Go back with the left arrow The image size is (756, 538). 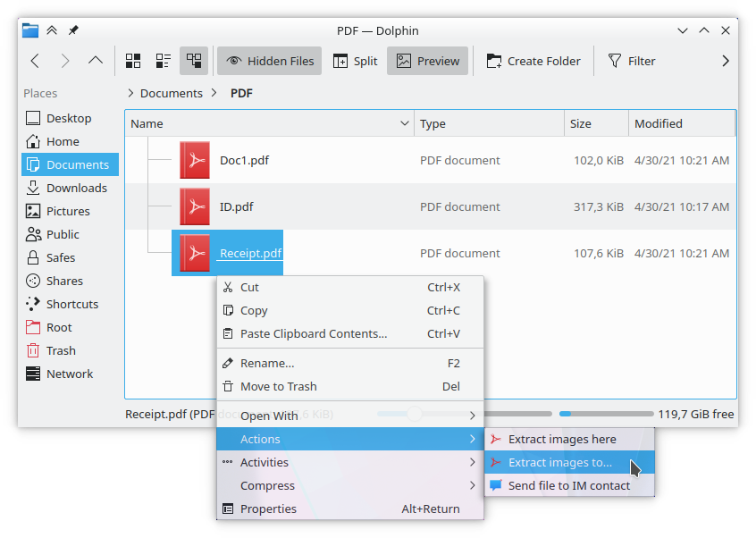[35, 61]
